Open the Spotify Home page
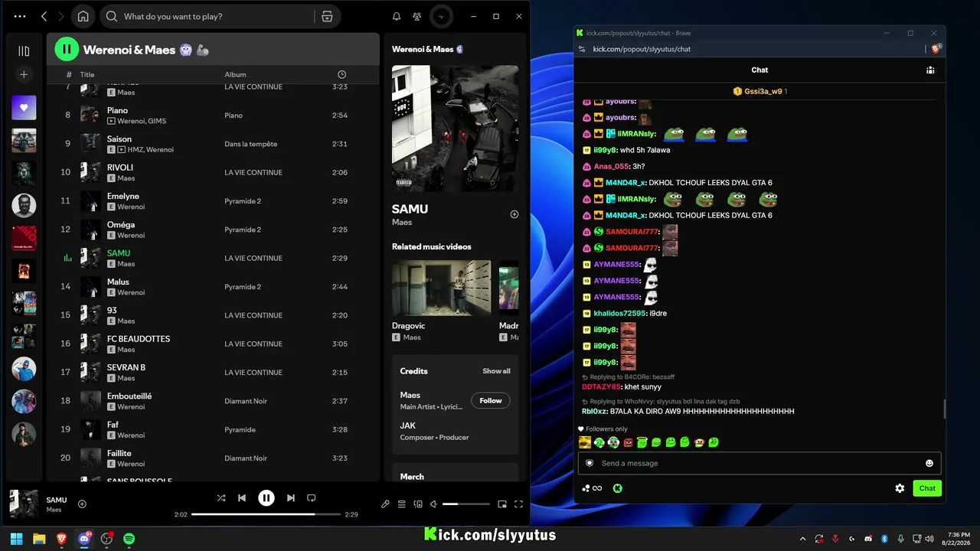 click(x=83, y=16)
